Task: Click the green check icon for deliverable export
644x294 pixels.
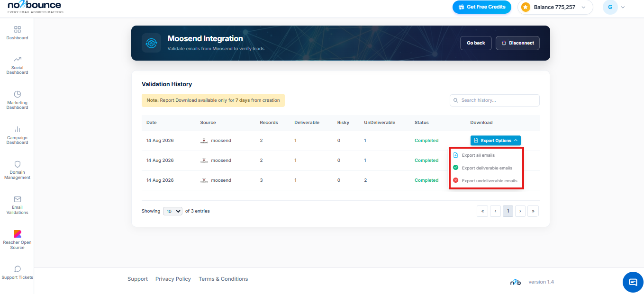Action: (455, 168)
